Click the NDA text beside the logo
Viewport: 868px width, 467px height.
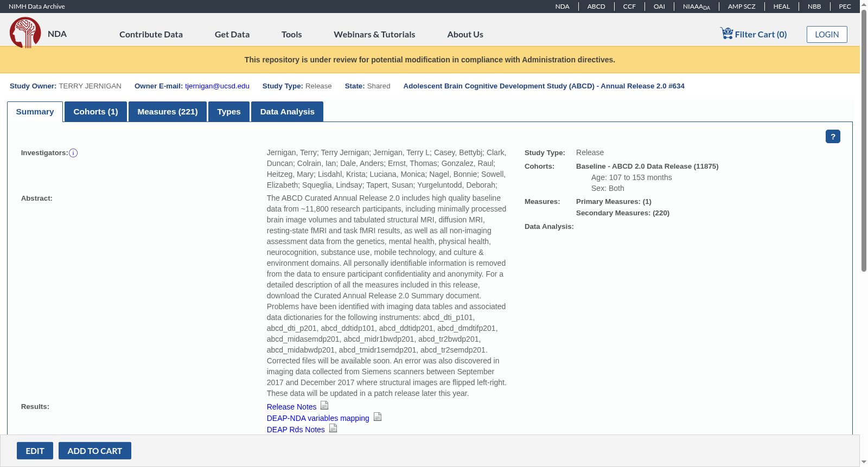[57, 34]
